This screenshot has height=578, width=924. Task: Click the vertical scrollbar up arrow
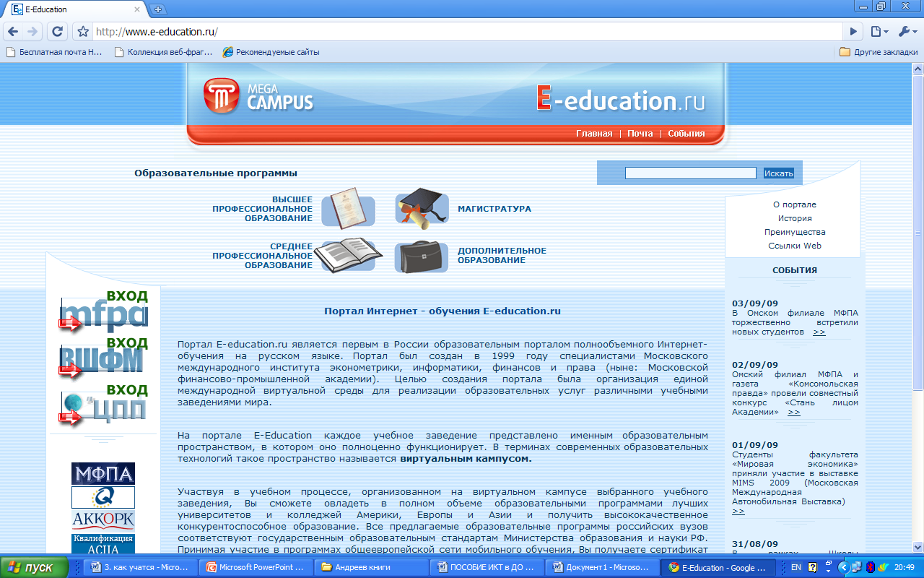pyautogui.click(x=918, y=67)
